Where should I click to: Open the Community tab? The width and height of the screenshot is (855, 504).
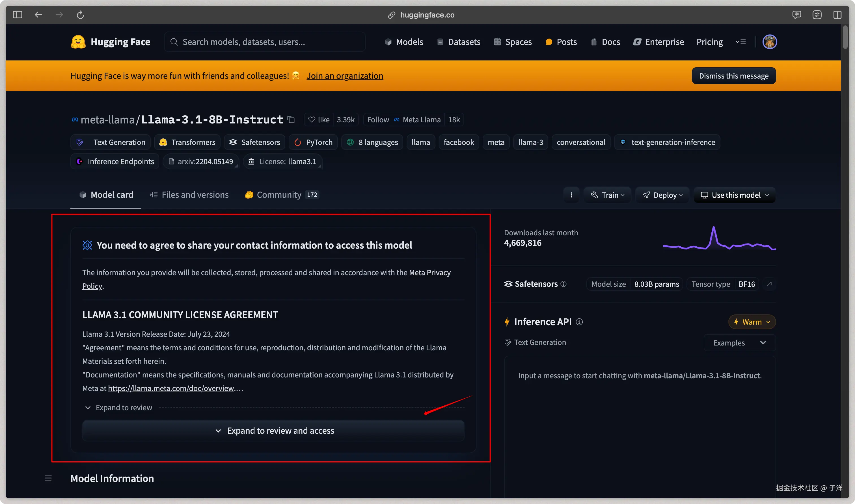279,195
